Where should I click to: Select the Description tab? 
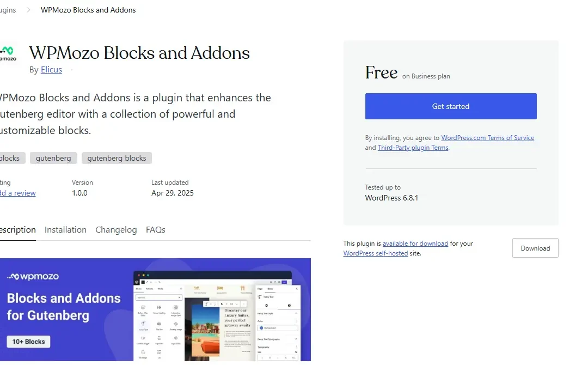coord(17,229)
